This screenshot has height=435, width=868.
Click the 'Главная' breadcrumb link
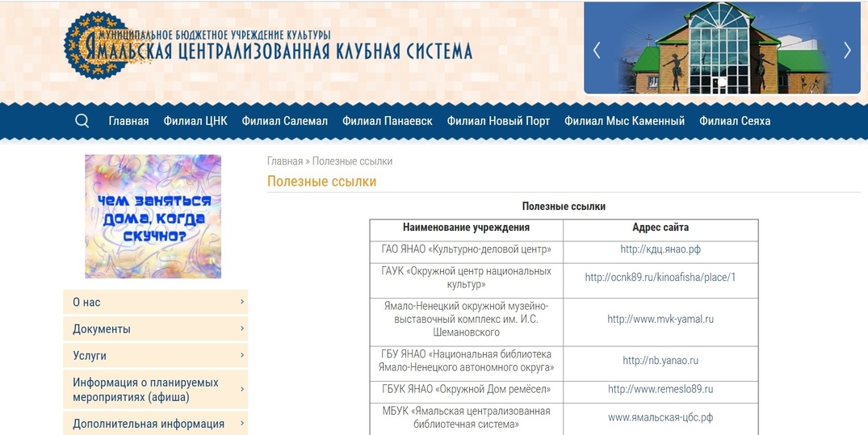point(284,161)
